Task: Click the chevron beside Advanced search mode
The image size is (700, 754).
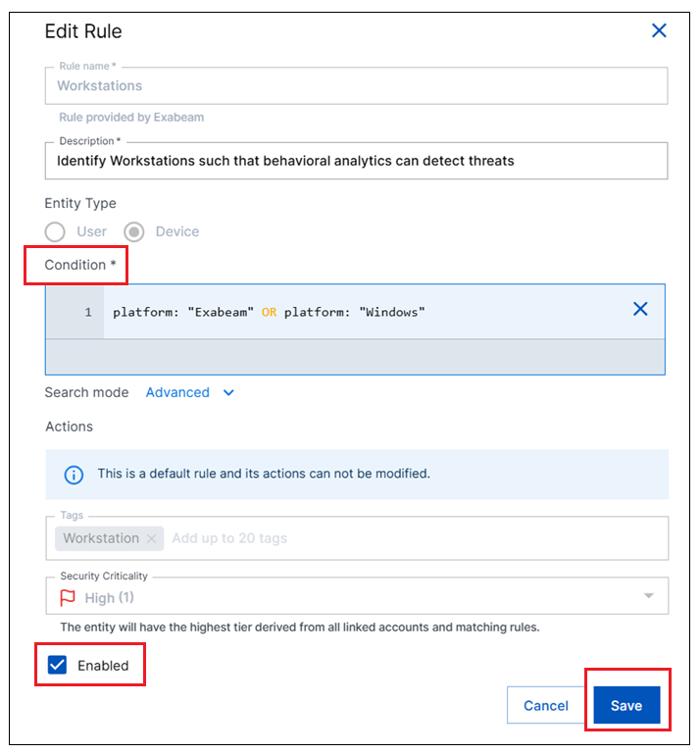Action: [x=228, y=392]
